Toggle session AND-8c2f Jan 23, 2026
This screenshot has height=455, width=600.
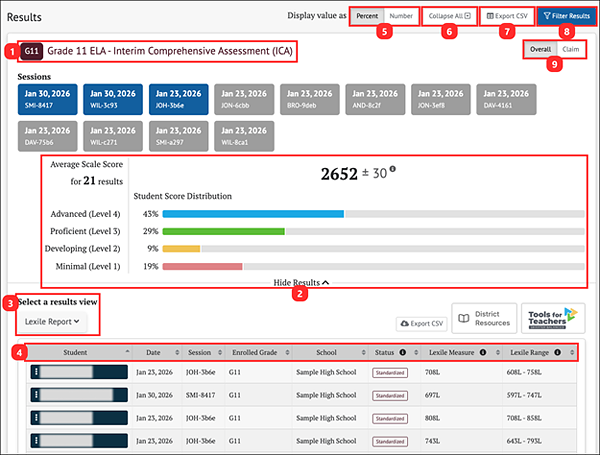click(375, 99)
